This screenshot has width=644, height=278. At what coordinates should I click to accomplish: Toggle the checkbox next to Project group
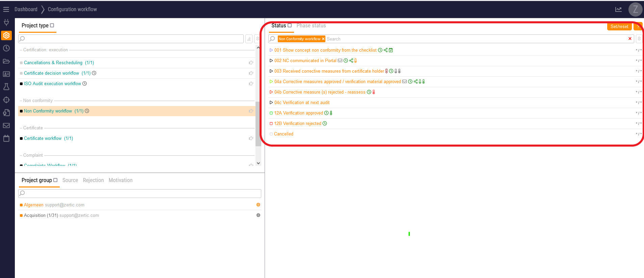(x=55, y=180)
